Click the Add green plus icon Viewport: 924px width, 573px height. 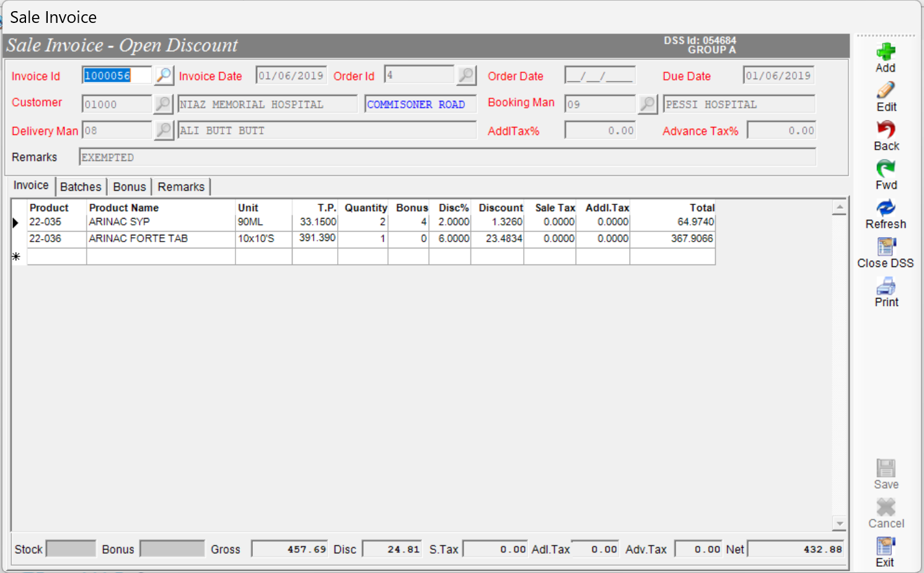pyautogui.click(x=886, y=52)
